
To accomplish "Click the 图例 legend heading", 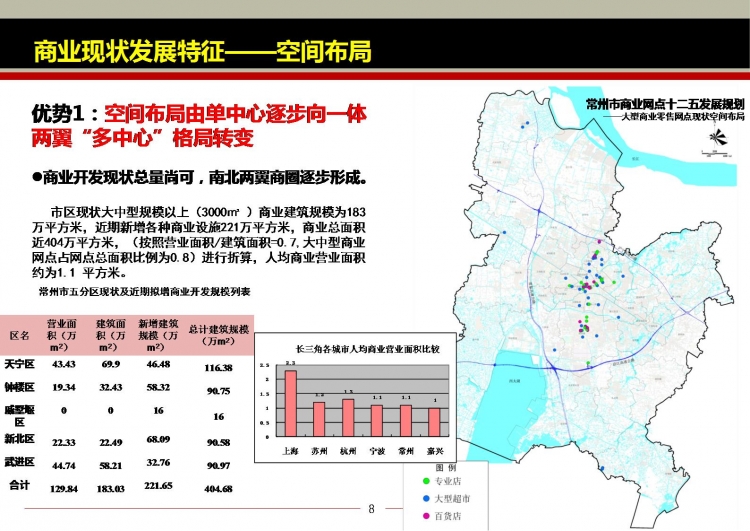I will (445, 467).
